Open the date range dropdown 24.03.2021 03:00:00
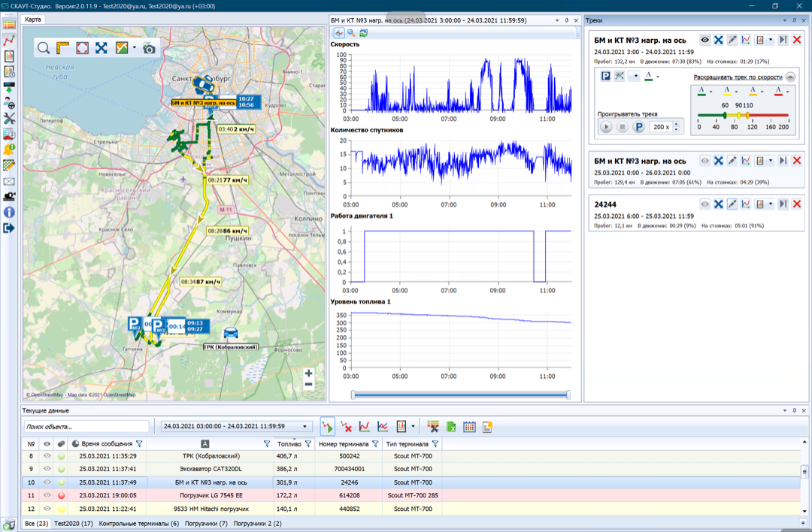This screenshot has height=532, width=812. tap(304, 427)
